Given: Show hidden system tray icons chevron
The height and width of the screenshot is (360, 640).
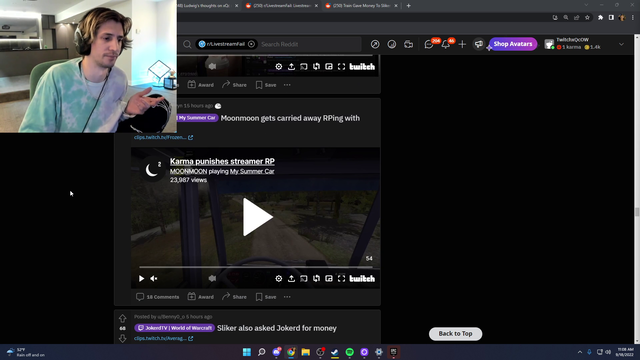Looking at the screenshot, I should coord(580,352).
